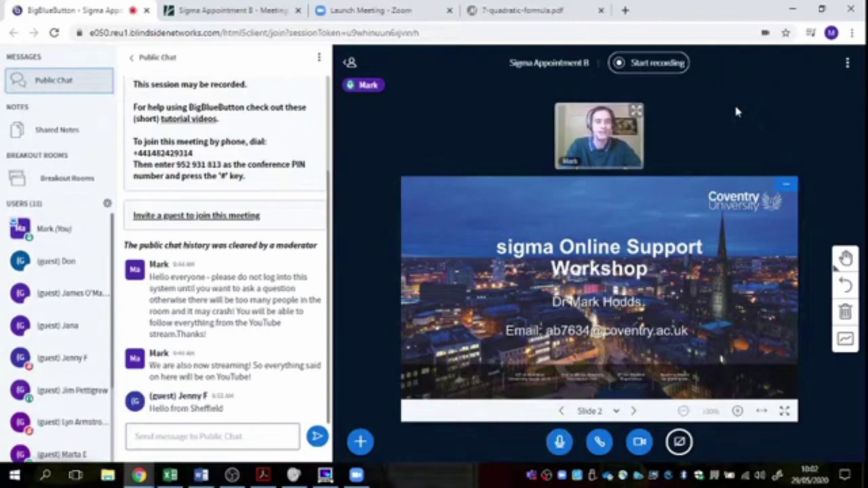Select guest James O'Ma... in user list
This screenshot has height=488, width=868.
coord(57,293)
